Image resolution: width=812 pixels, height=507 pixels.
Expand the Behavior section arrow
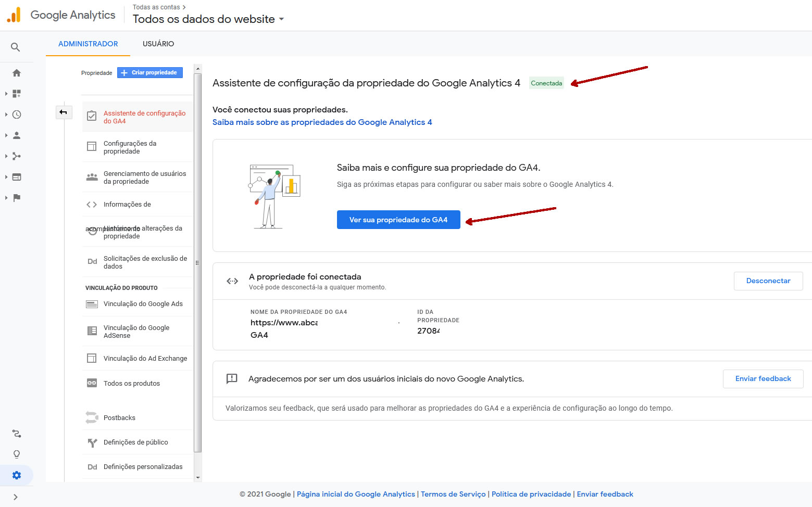click(x=6, y=177)
